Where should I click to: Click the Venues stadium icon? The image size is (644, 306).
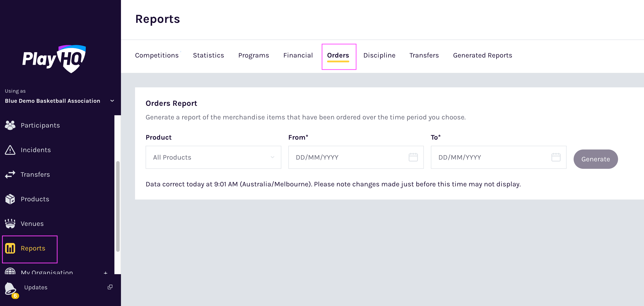[x=10, y=223]
